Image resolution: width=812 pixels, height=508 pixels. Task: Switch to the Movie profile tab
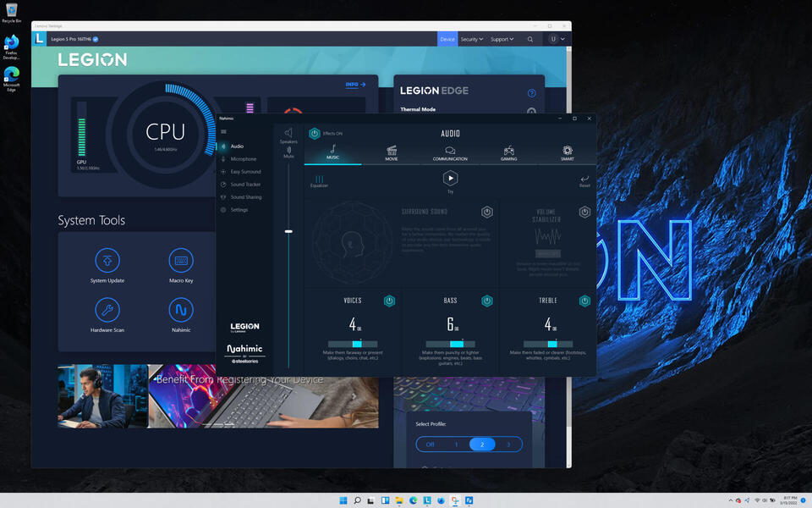[392, 153]
